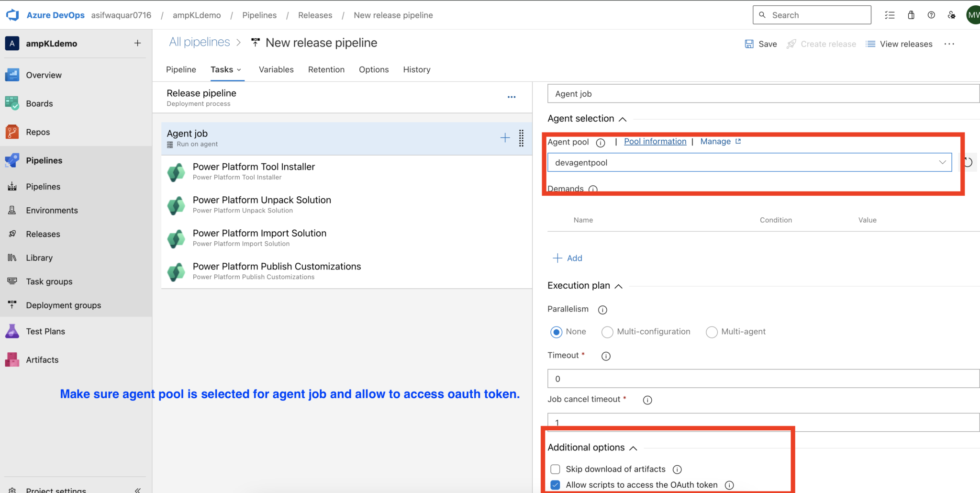
Task: Show Agent pool info tooltip icon
Action: (x=601, y=143)
